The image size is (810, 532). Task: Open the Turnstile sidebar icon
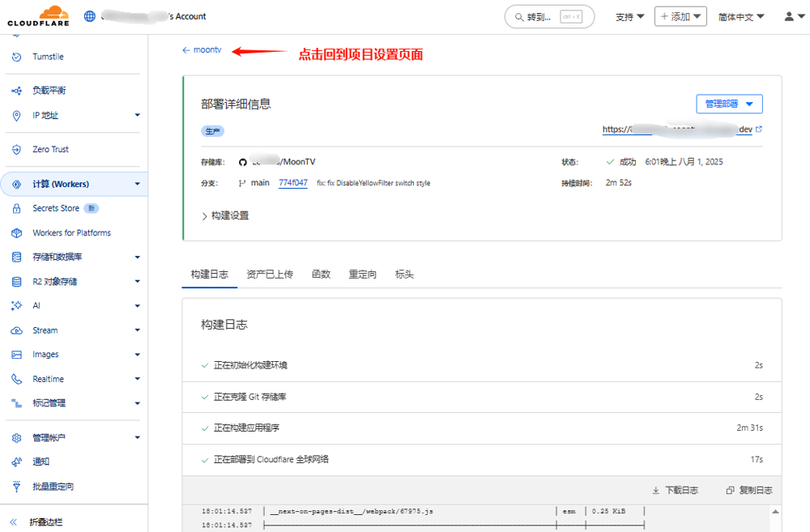click(16, 57)
